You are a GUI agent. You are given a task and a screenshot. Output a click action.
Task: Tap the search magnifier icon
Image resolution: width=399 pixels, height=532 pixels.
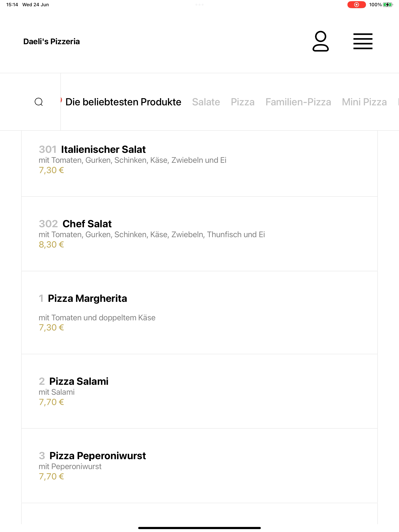[39, 102]
